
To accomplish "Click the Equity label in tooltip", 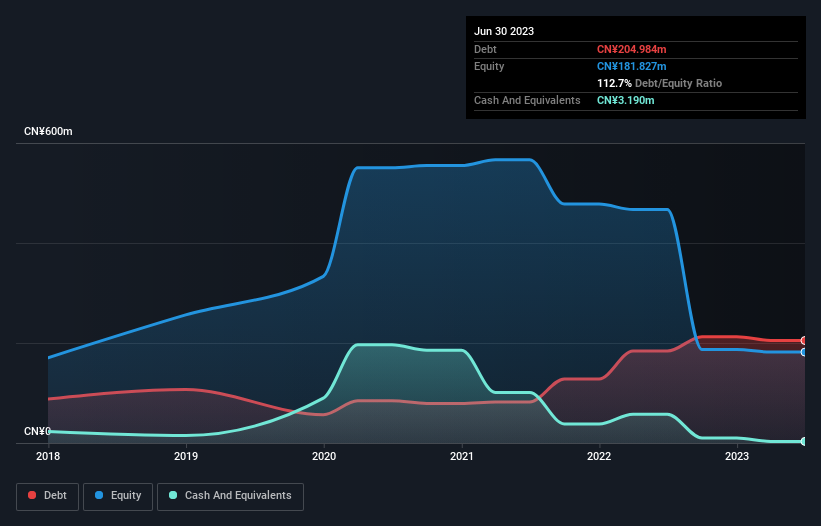I will [489, 66].
